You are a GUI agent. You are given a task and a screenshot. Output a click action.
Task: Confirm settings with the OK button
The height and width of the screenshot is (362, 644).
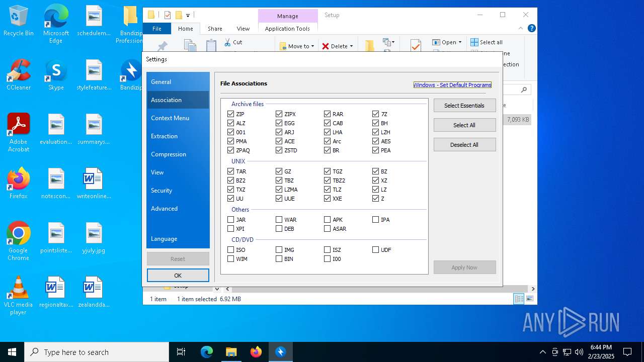pyautogui.click(x=178, y=276)
